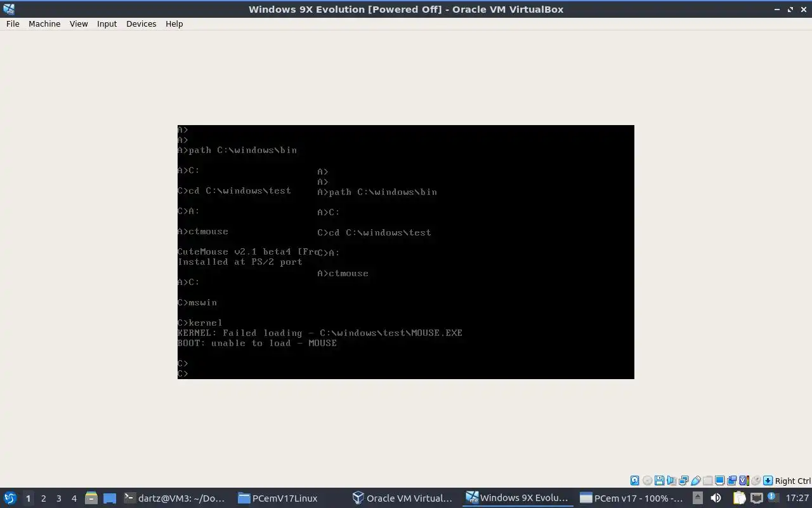
Task: Click the CPU virtualization status icon
Action: pyautogui.click(x=744, y=481)
